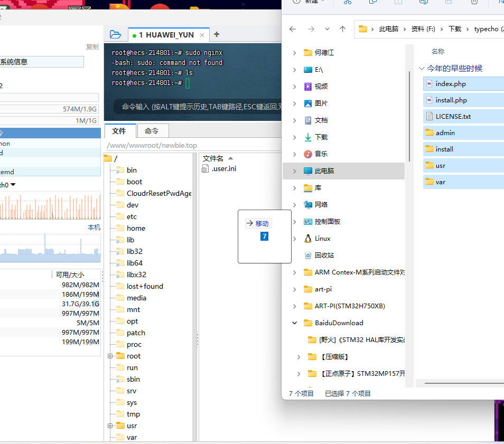The width and height of the screenshot is (504, 444).
Task: Click the 名称 column header in Explorer
Action: tap(438, 51)
